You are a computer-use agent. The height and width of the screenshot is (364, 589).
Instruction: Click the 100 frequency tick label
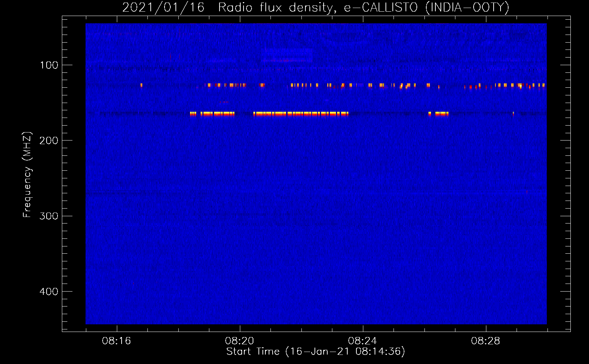pyautogui.click(x=49, y=65)
